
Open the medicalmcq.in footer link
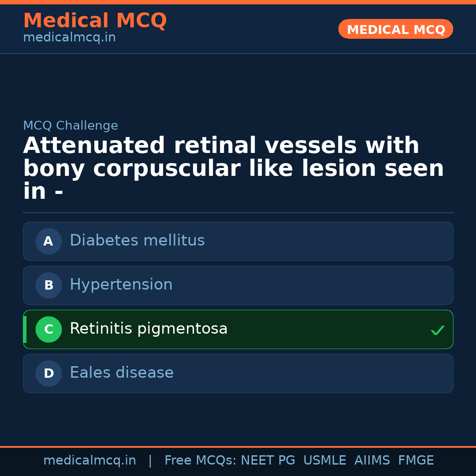tap(89, 460)
